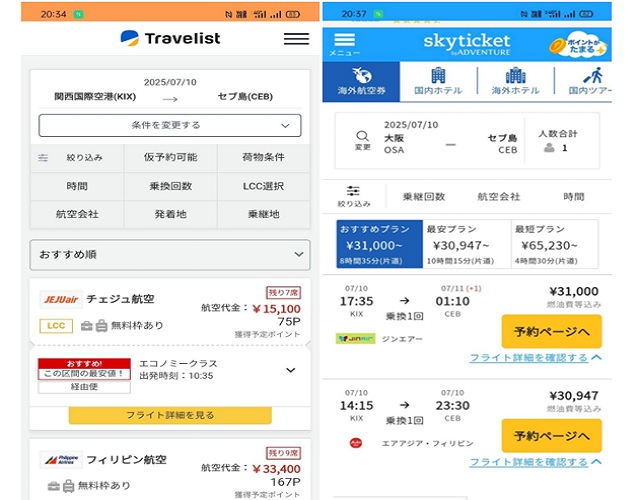
Task: Tap the LCC badge on チェジュ航空
Action: 56,326
